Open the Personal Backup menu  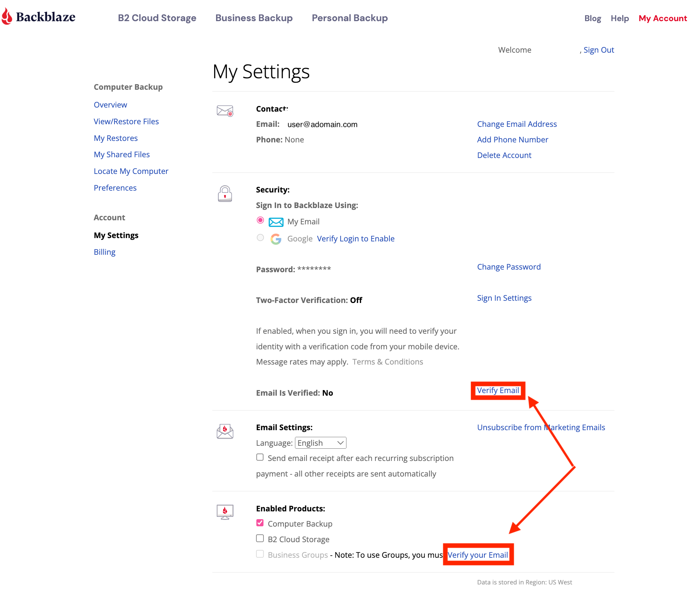[x=350, y=18]
